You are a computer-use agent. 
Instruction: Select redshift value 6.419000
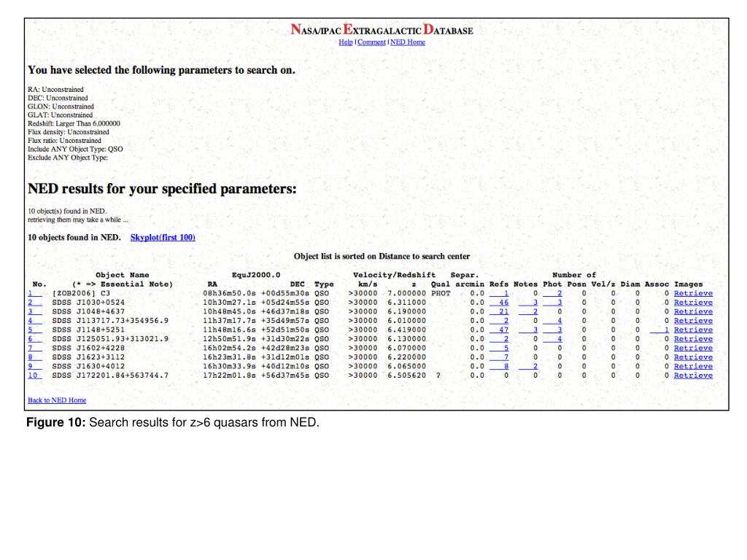407,330
